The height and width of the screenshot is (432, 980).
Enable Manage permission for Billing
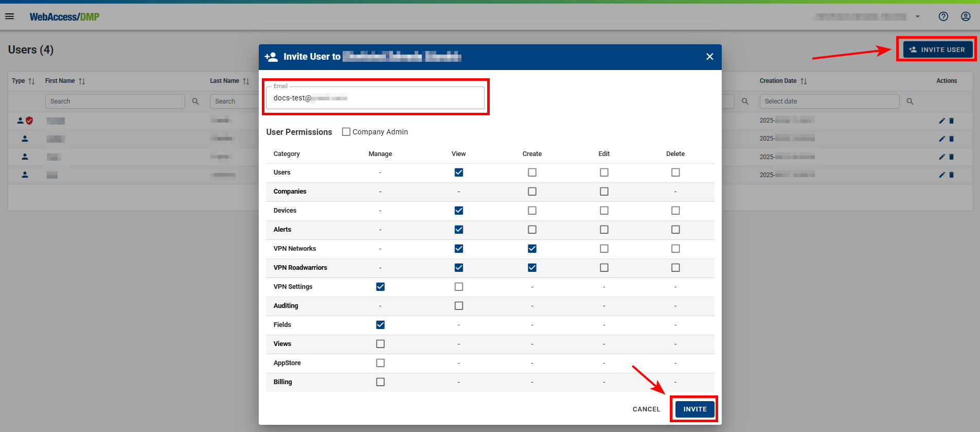tap(380, 382)
